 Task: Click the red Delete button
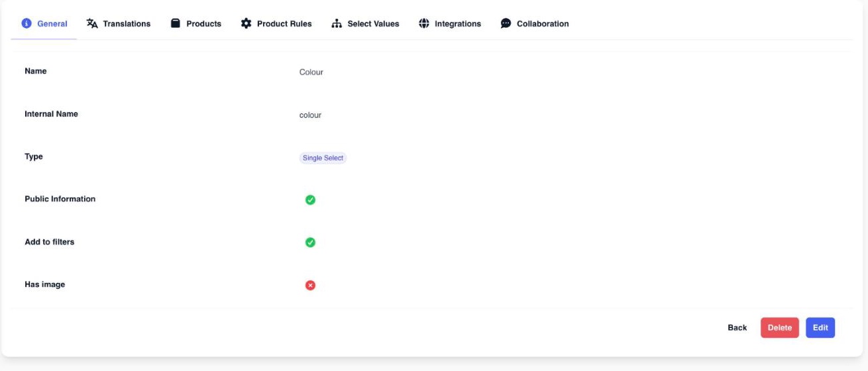(780, 328)
